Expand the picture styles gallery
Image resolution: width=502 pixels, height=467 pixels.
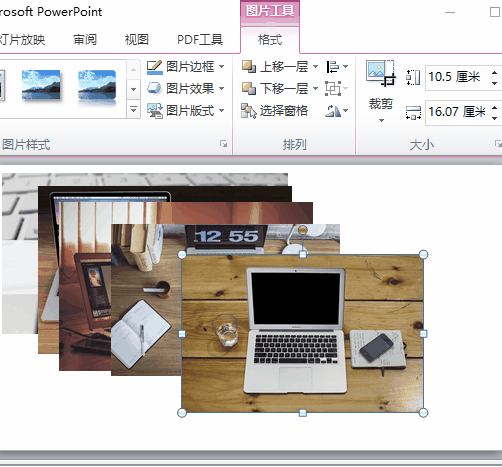coord(133,110)
